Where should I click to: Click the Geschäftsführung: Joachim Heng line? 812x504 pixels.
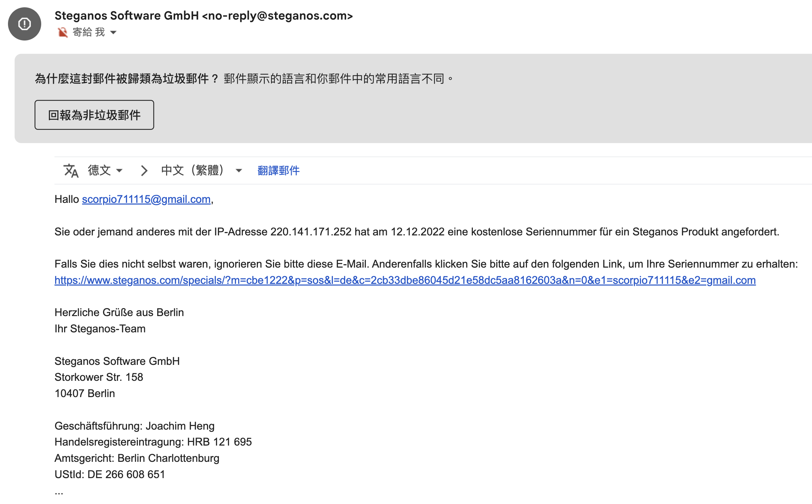(134, 426)
